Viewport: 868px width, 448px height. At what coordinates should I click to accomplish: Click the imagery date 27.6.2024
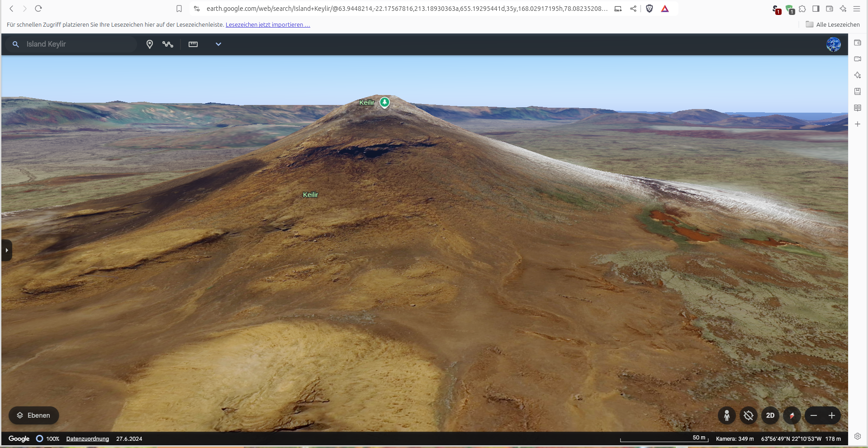(x=129, y=439)
